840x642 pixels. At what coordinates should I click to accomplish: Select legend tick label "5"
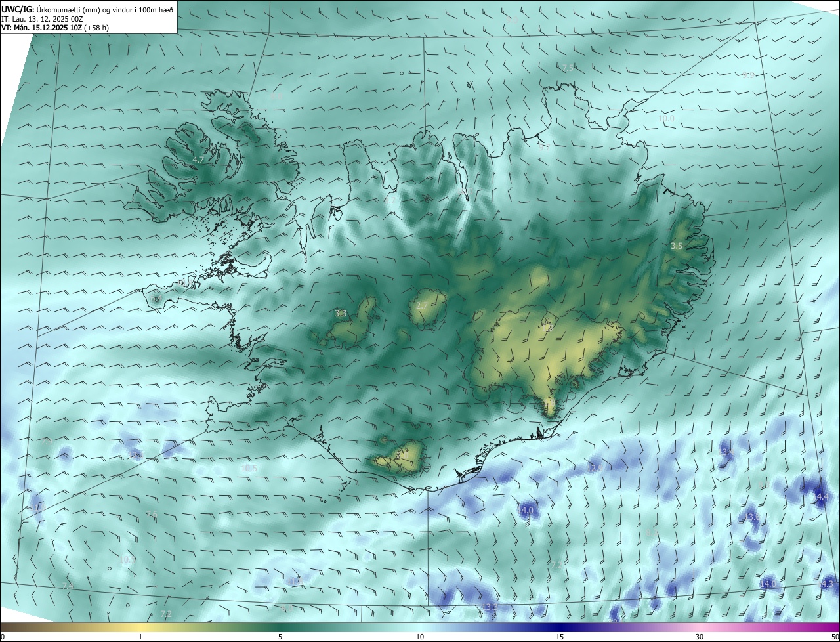point(280,637)
